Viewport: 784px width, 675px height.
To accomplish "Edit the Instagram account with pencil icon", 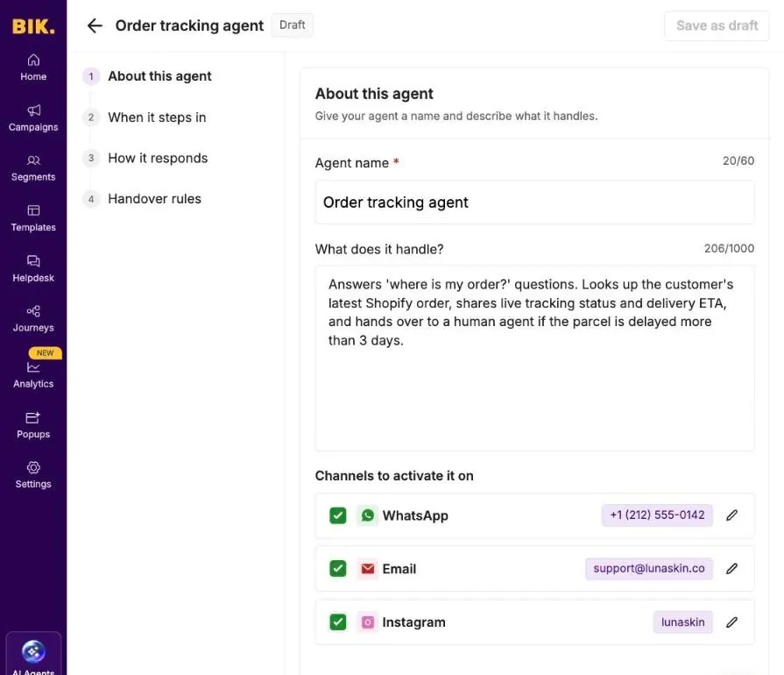I will (x=731, y=622).
